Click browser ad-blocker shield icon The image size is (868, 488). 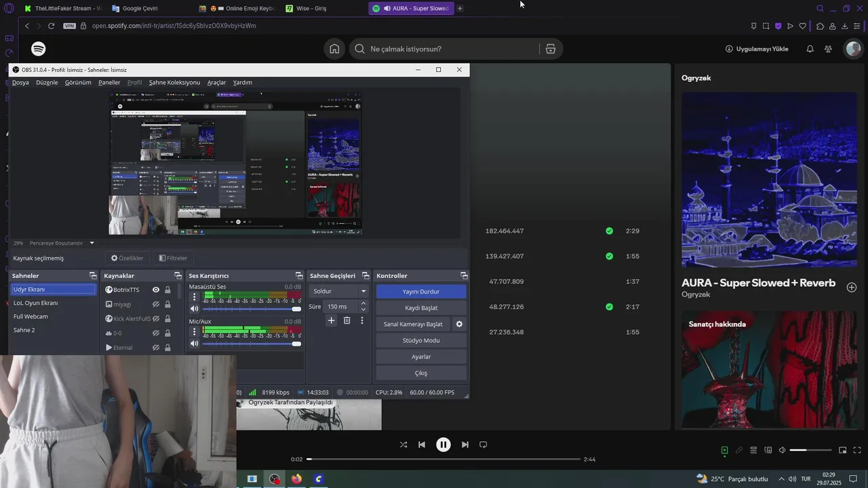[778, 26]
